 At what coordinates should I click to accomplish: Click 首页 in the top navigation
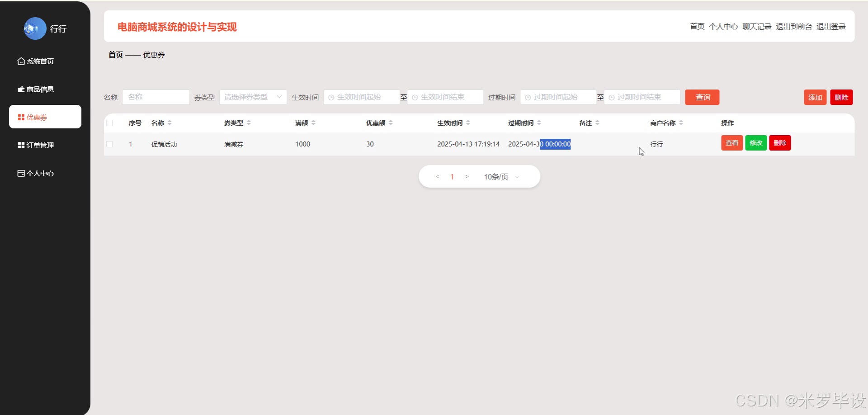(x=697, y=27)
